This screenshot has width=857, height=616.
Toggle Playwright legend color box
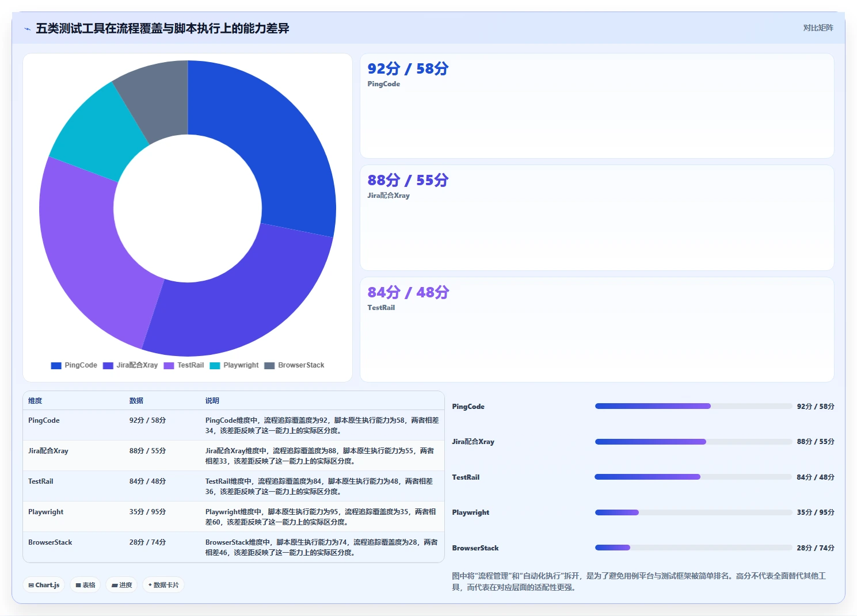tap(215, 365)
